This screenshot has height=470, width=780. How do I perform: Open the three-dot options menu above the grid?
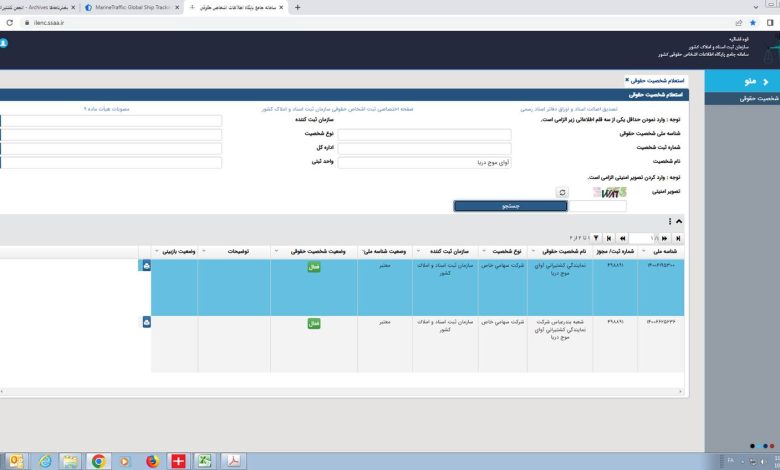pyautogui.click(x=670, y=222)
